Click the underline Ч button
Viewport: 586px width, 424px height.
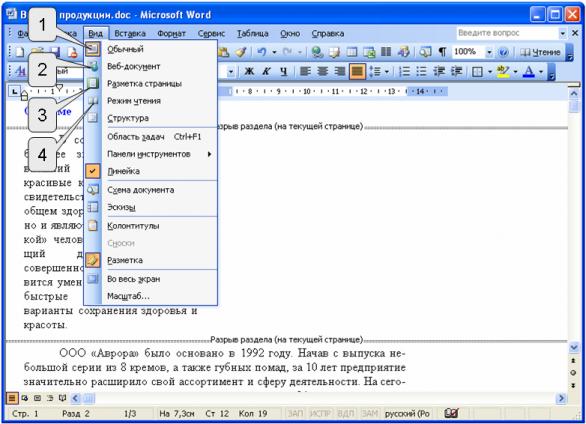pyautogui.click(x=284, y=71)
